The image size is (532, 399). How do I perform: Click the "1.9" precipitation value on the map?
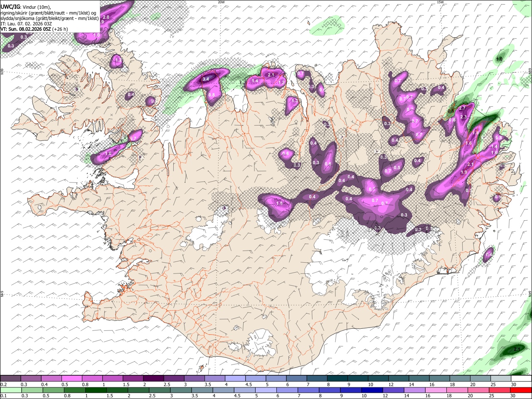tap(464, 172)
